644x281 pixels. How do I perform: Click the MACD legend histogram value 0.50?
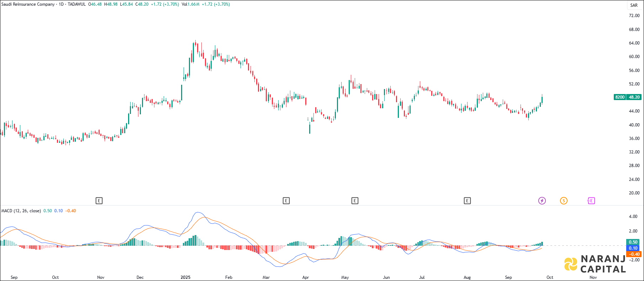click(x=48, y=211)
